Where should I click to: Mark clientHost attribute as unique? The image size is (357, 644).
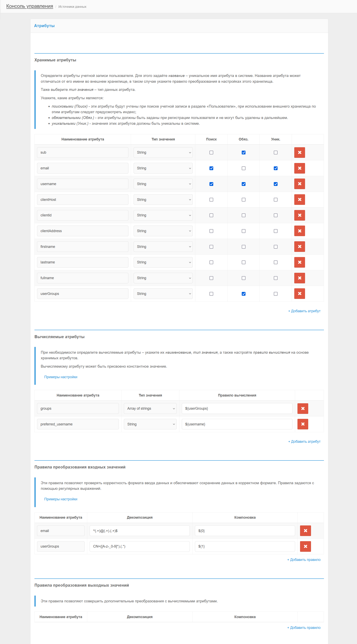(x=276, y=200)
